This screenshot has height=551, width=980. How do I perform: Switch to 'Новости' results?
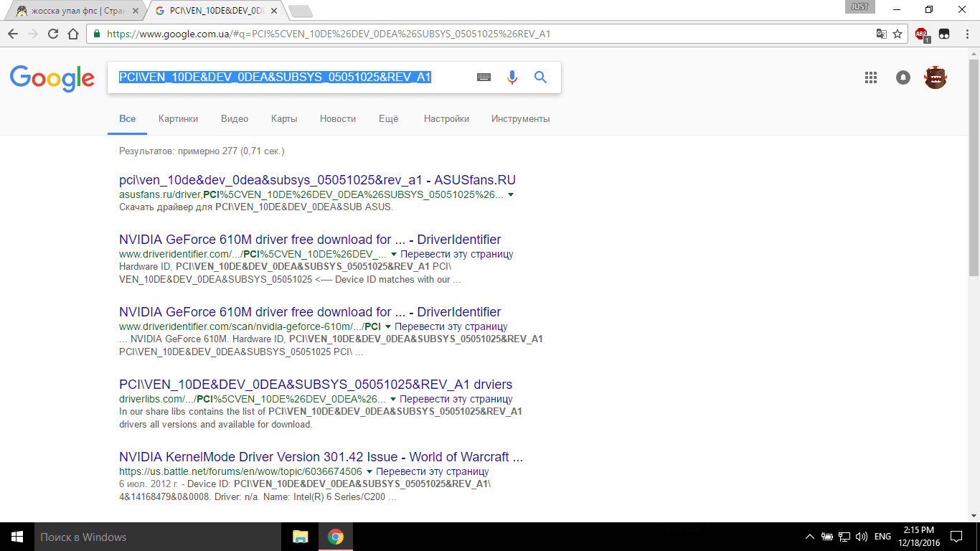338,119
